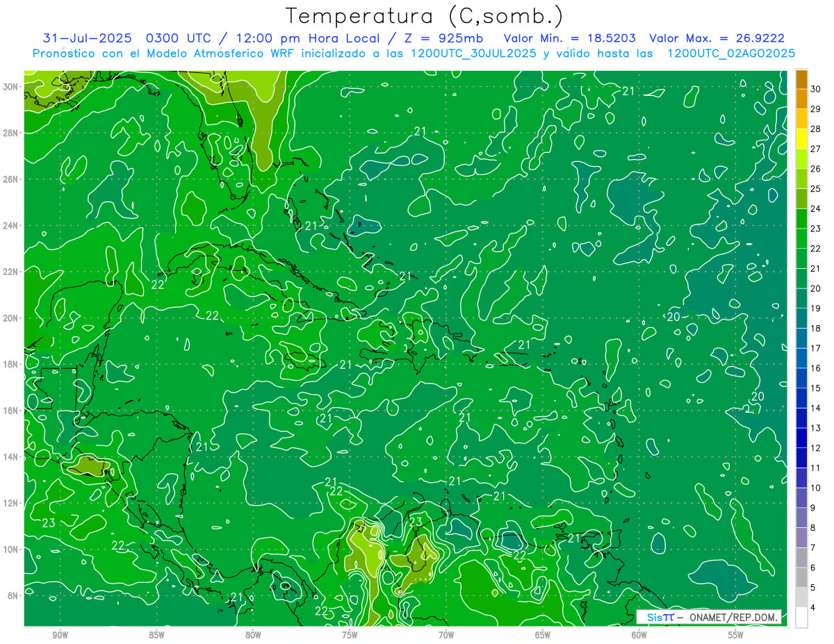The width and height of the screenshot is (834, 644).
Task: Click the 30N latitude axis label
Action: pos(10,87)
